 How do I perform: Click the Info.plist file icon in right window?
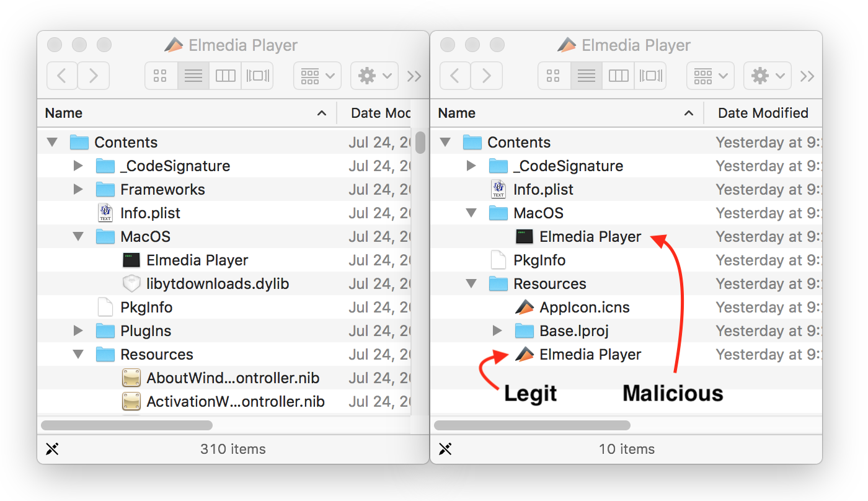498,190
